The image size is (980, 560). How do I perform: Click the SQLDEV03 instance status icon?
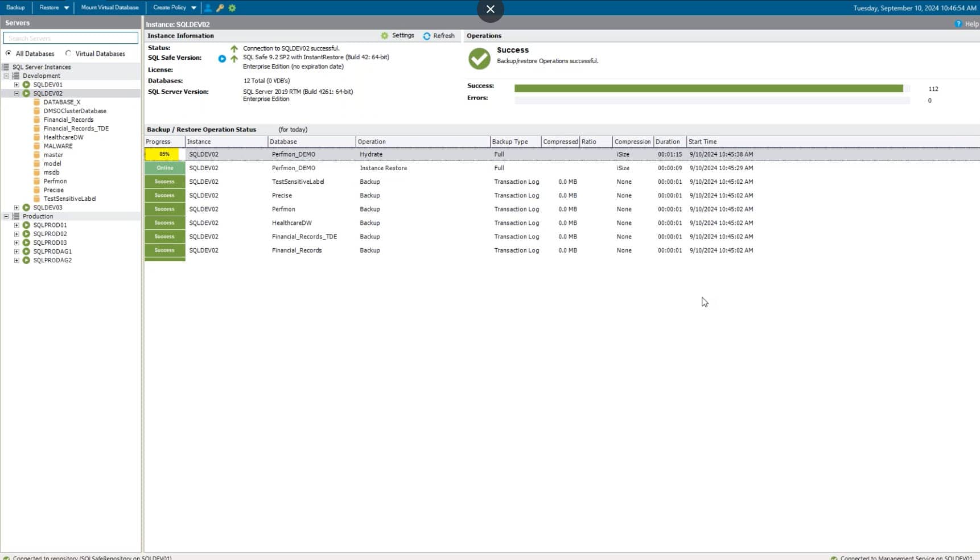pyautogui.click(x=26, y=208)
